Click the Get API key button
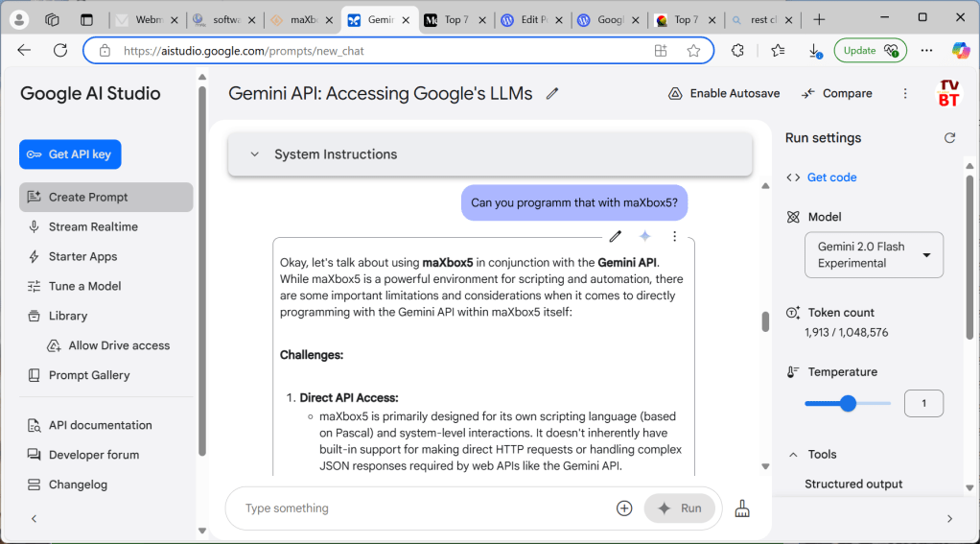980x544 pixels. tap(70, 154)
